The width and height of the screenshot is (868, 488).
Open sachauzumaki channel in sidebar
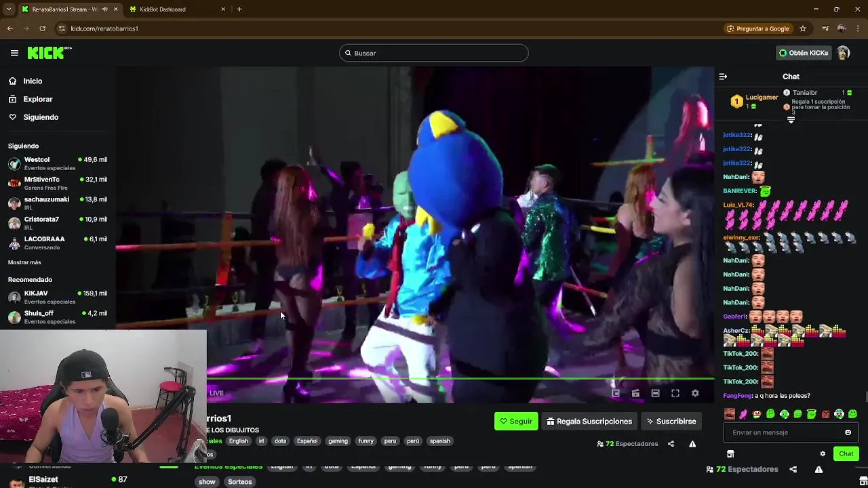[58, 203]
